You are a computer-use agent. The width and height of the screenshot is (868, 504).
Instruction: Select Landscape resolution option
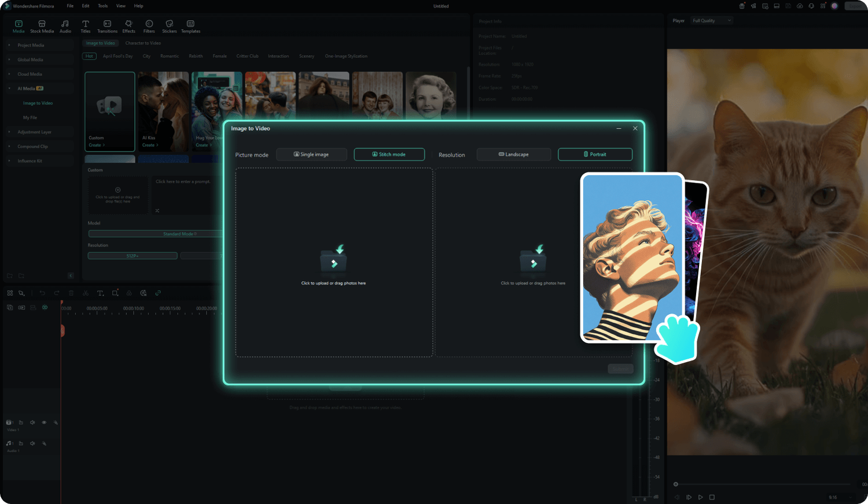[x=514, y=154]
